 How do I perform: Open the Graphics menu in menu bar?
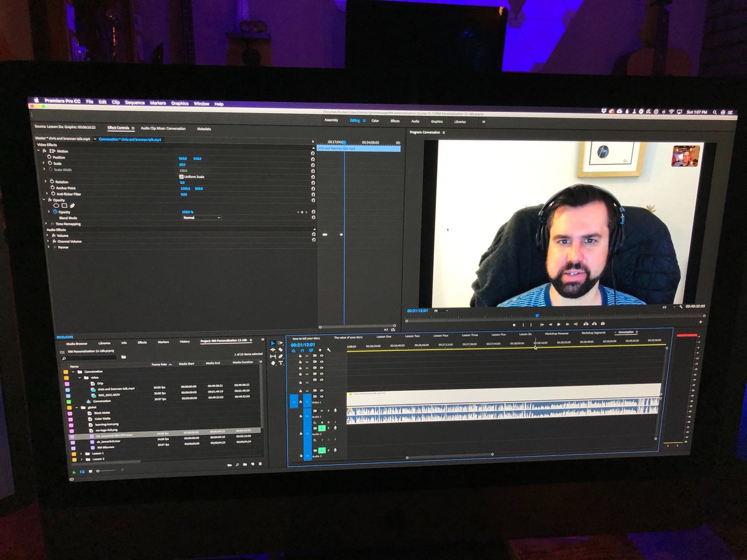180,103
